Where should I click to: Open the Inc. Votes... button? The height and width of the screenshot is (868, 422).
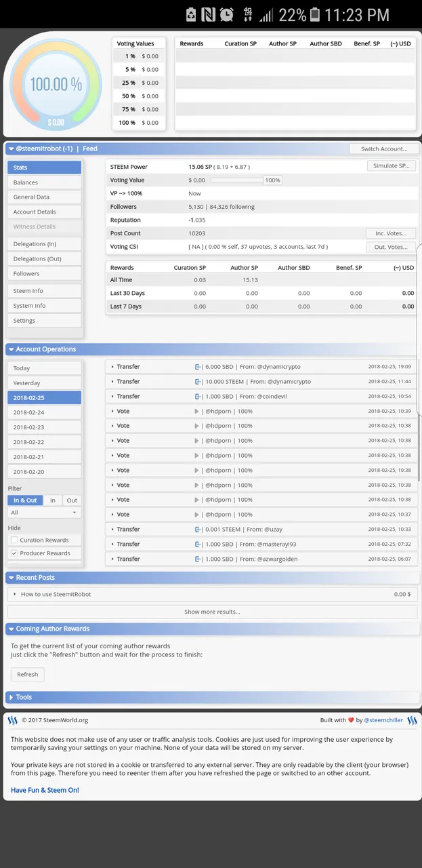coord(391,233)
